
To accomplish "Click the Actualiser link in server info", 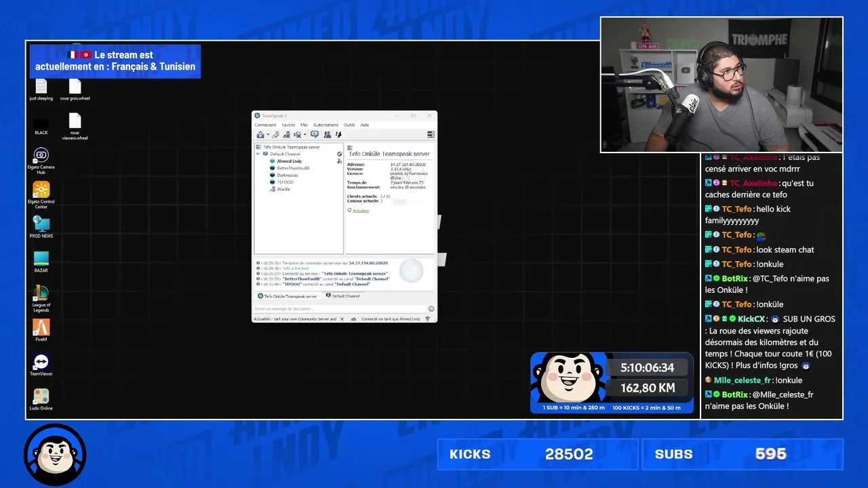I will click(x=361, y=211).
